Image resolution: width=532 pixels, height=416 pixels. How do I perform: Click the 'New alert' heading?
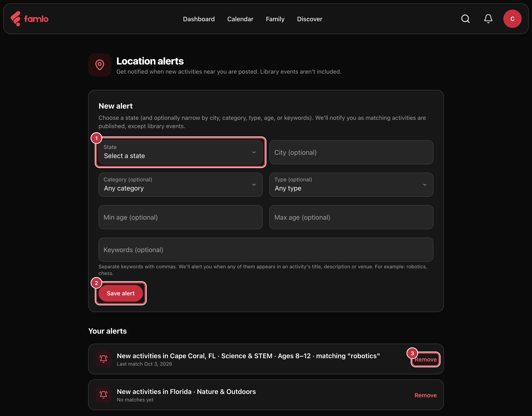(116, 106)
